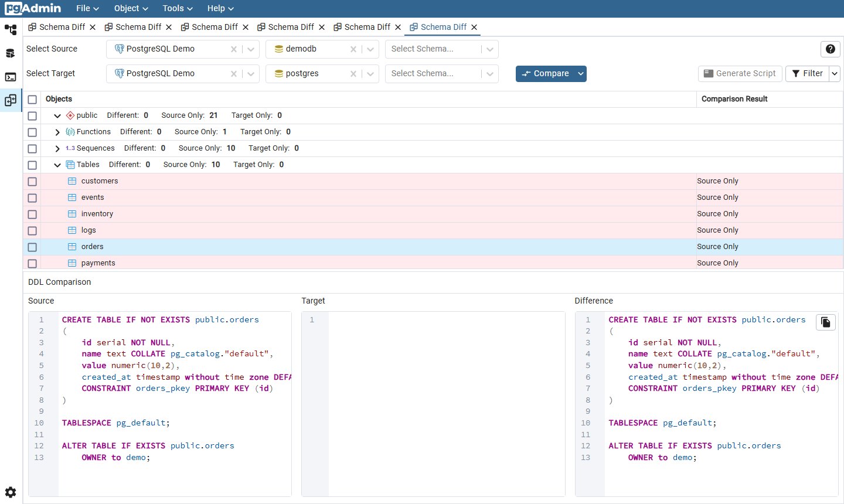Viewport: 844px width, 504px height.
Task: Click the Generate Script button
Action: tap(740, 74)
